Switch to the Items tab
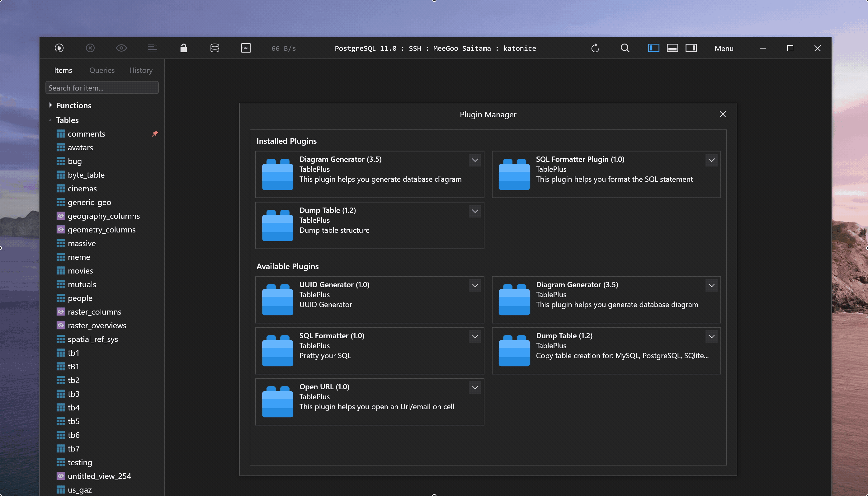This screenshot has width=868, height=496. tap(63, 70)
